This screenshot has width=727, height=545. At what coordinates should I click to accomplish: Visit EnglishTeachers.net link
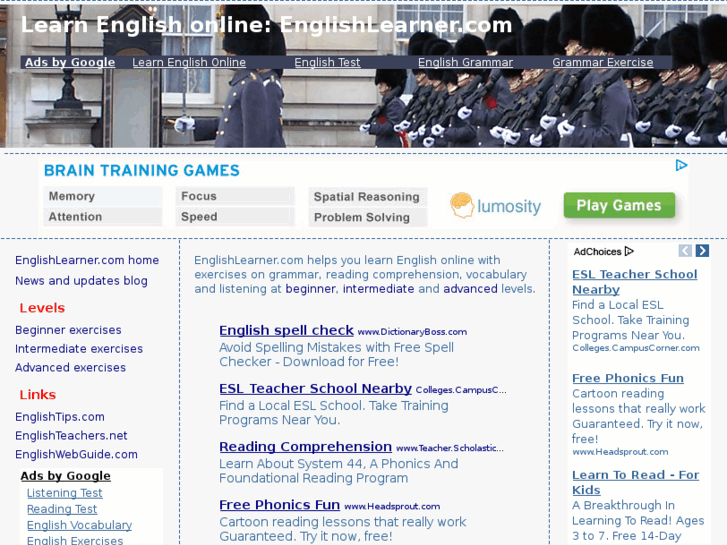(71, 436)
